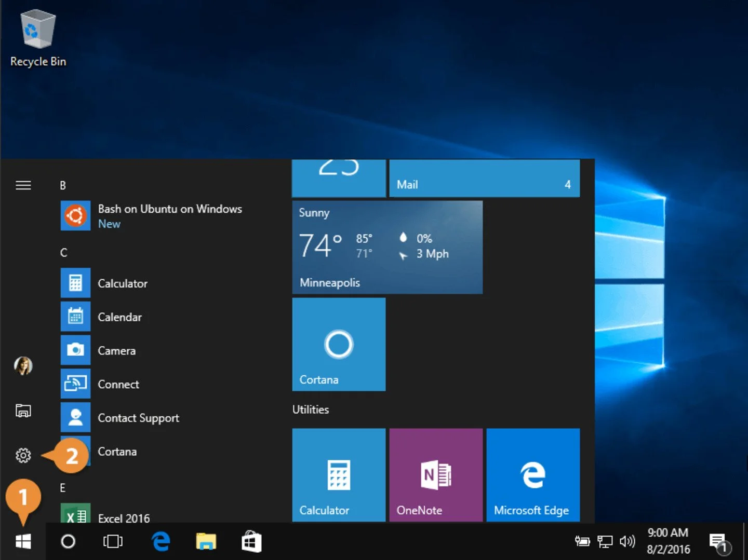Open the user account avatar
The image size is (748, 560).
[23, 366]
